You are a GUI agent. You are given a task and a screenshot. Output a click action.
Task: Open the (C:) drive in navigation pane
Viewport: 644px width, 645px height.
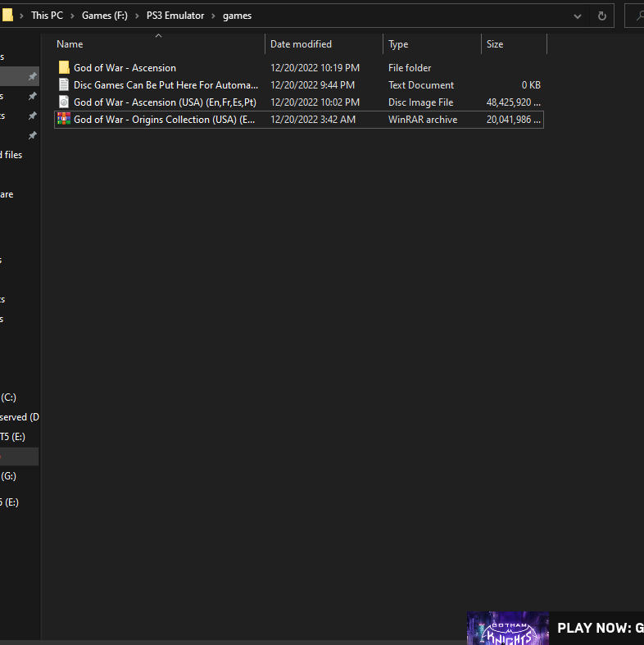pyautogui.click(x=8, y=397)
